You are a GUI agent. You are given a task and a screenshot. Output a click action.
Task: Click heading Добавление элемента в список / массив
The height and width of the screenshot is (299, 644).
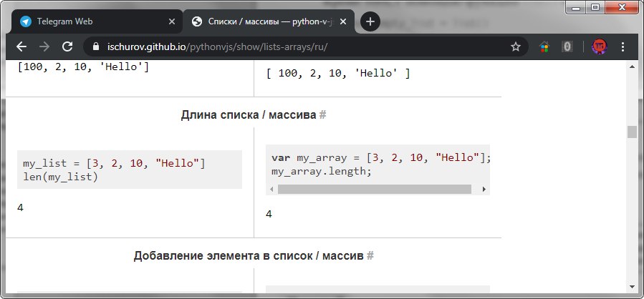pyautogui.click(x=249, y=256)
